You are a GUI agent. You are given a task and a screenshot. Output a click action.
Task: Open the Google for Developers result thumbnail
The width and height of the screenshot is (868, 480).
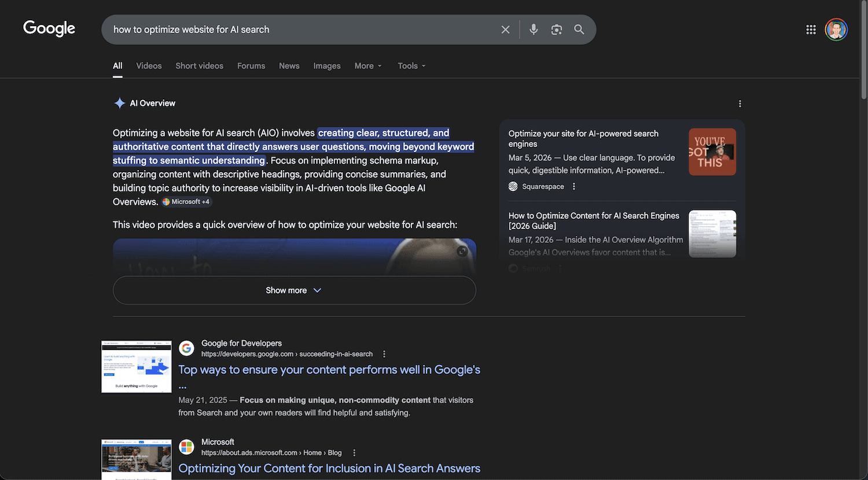pos(137,367)
